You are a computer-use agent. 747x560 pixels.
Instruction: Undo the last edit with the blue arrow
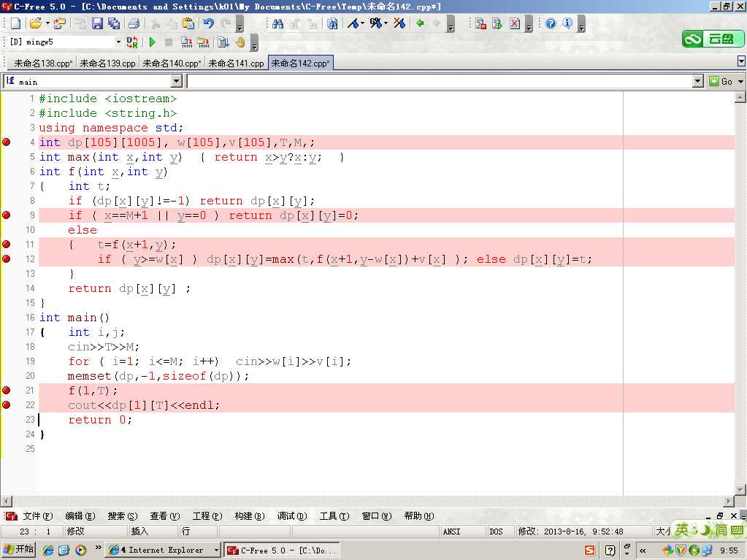point(209,23)
